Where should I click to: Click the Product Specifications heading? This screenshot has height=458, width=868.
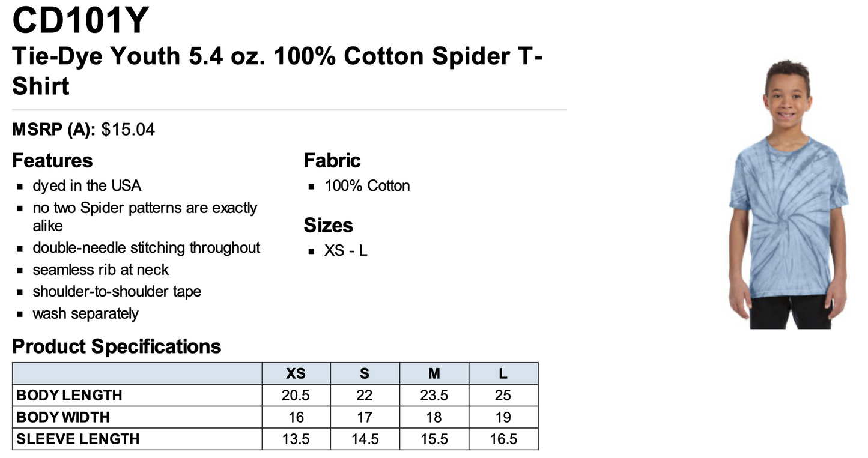pyautogui.click(x=117, y=346)
